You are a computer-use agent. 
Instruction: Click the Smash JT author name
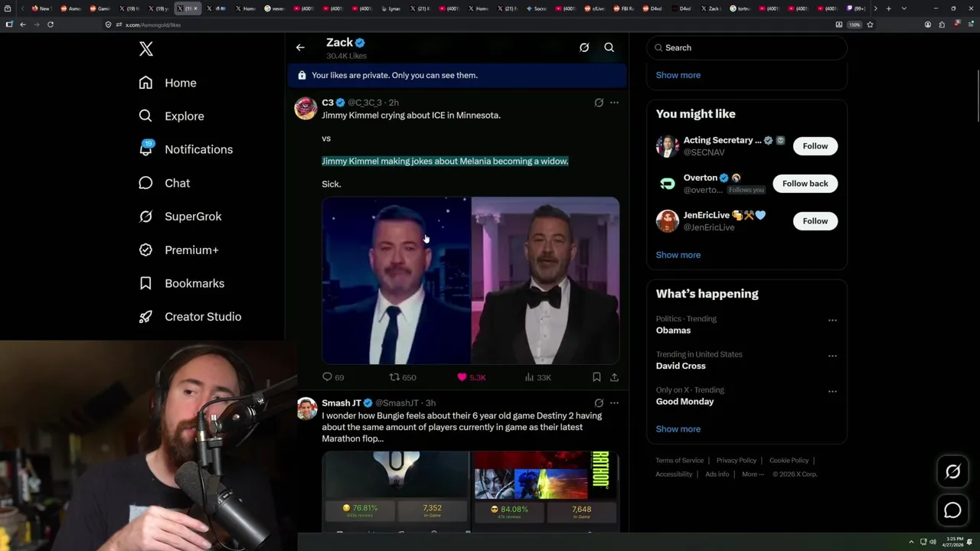coord(341,403)
